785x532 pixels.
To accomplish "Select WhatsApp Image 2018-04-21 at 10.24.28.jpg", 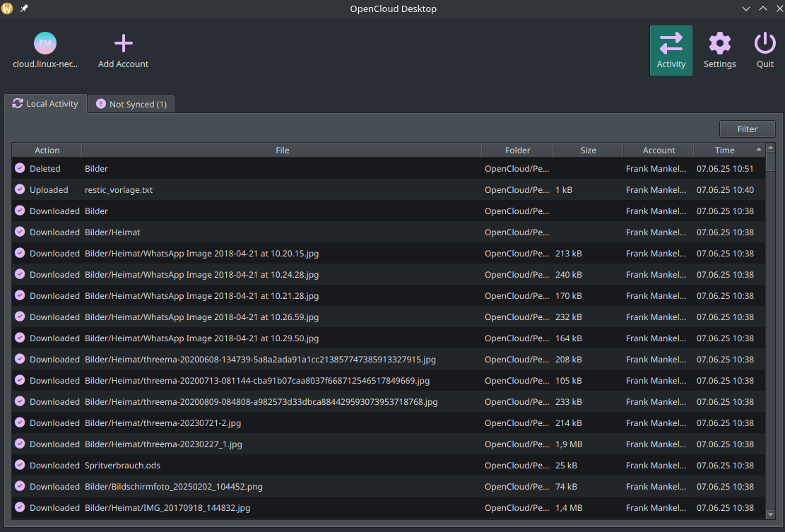I will point(202,275).
